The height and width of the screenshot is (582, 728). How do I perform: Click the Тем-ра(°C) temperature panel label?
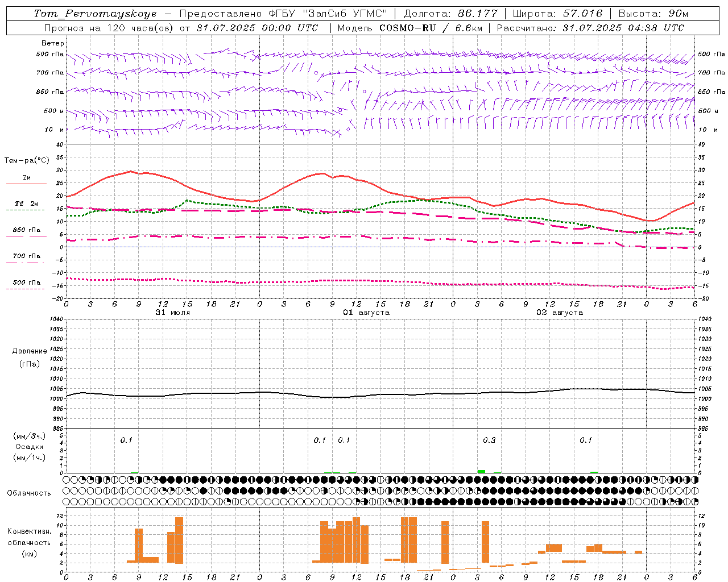[x=27, y=161]
